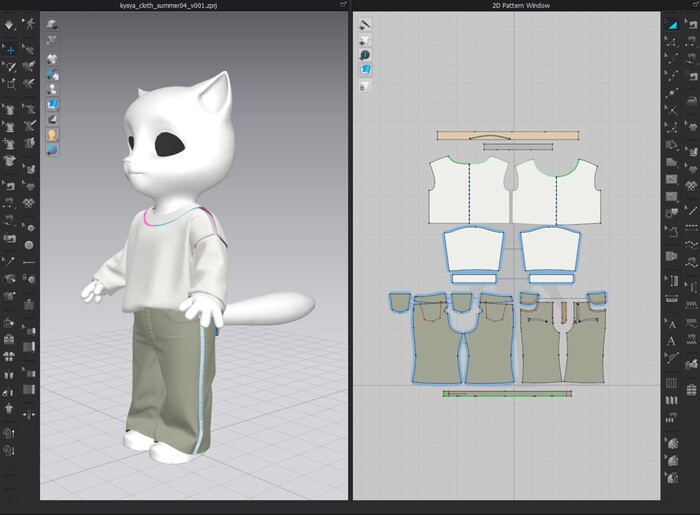Viewport: 700px width, 515px height.
Task: Click the top brush icon in 2D window
Action: click(x=365, y=23)
